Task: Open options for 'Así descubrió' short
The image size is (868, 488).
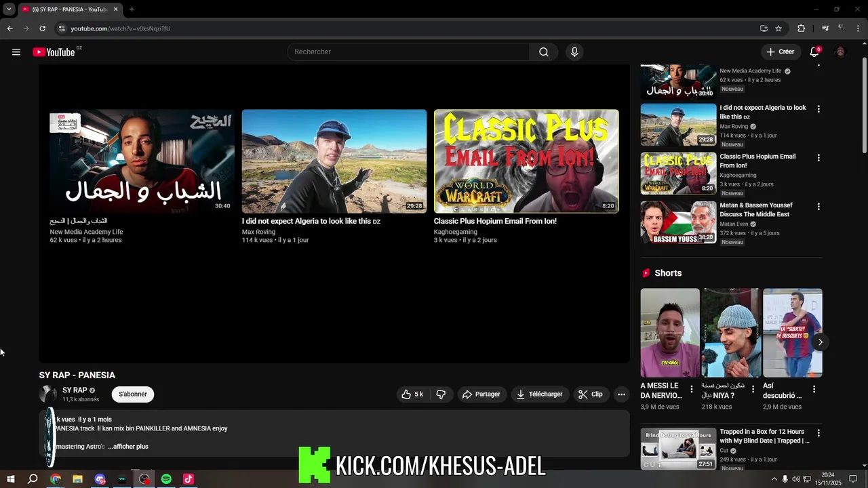Action: pos(814,390)
